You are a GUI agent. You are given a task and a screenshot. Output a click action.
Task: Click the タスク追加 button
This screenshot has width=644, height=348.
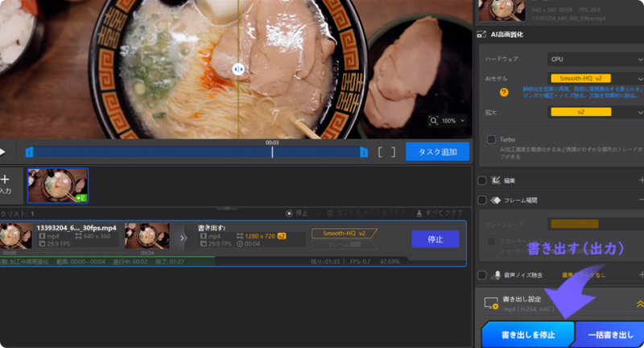437,151
